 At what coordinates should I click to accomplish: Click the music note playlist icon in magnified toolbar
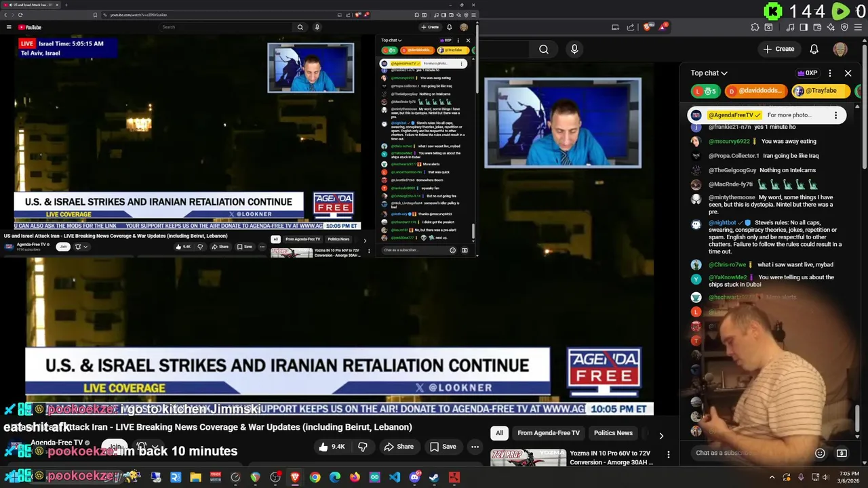pyautogui.click(x=790, y=27)
